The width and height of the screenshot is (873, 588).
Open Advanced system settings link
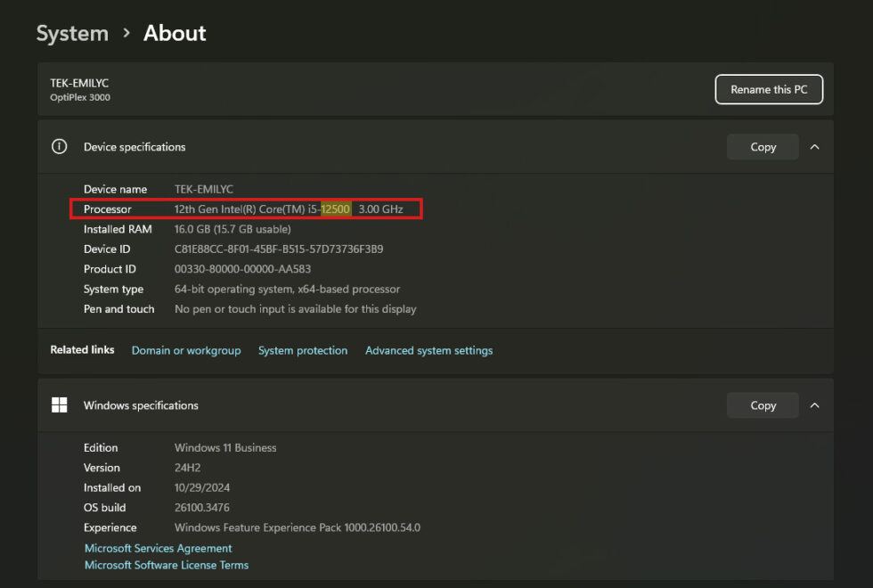(x=428, y=351)
